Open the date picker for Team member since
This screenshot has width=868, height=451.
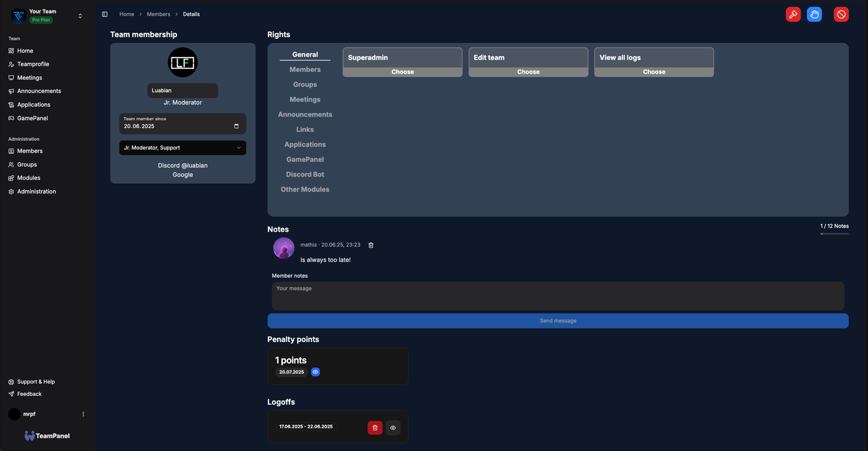235,125
